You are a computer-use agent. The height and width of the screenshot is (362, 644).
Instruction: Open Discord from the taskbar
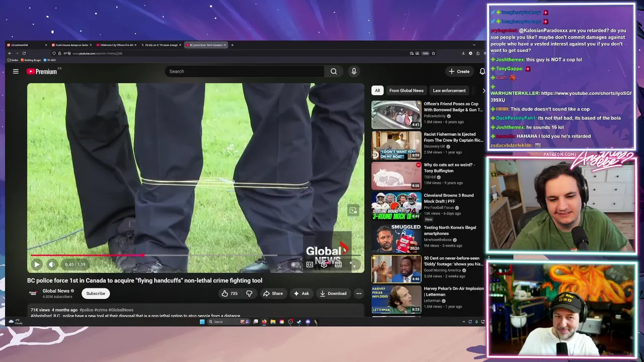click(x=308, y=322)
